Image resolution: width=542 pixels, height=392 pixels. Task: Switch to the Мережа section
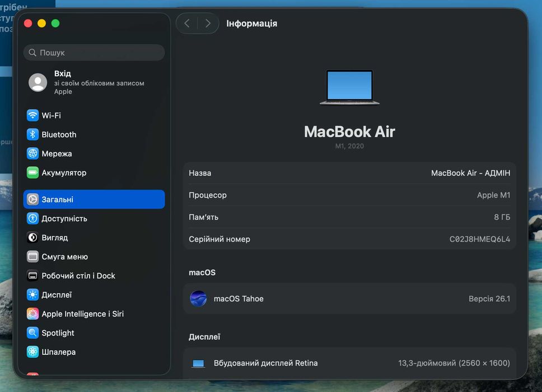point(94,153)
